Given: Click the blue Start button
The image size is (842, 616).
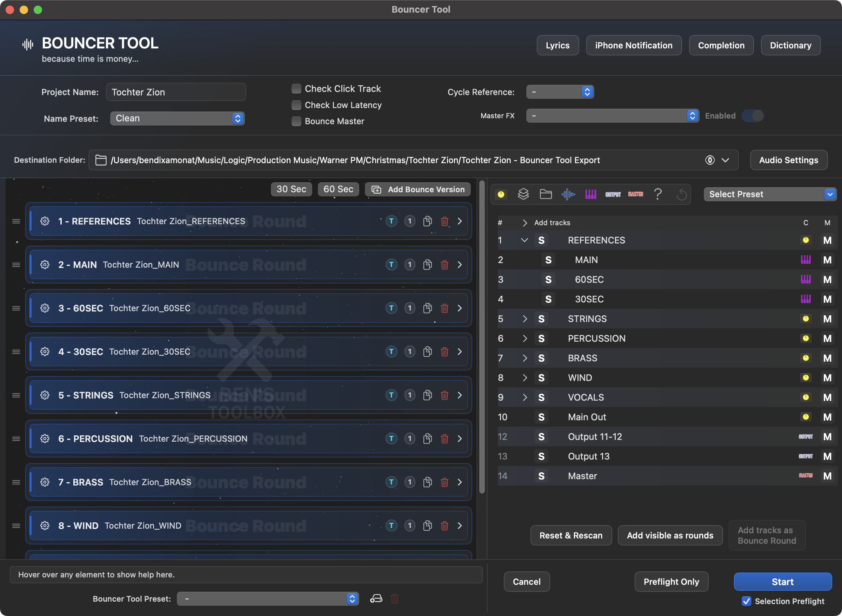Looking at the screenshot, I should click(782, 582).
